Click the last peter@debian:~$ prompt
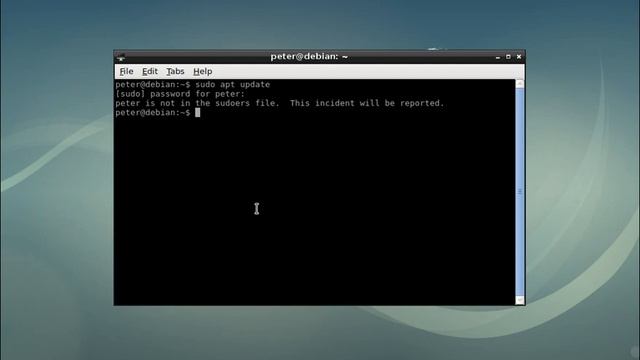Viewport: 640px width, 360px height. tap(153, 113)
